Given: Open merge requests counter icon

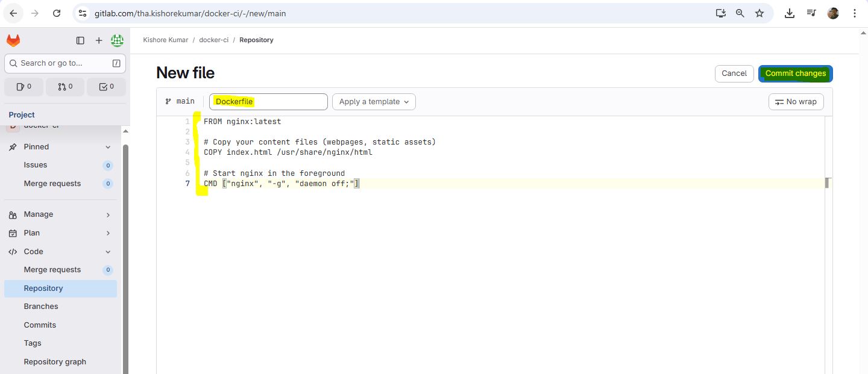Looking at the screenshot, I should (65, 87).
